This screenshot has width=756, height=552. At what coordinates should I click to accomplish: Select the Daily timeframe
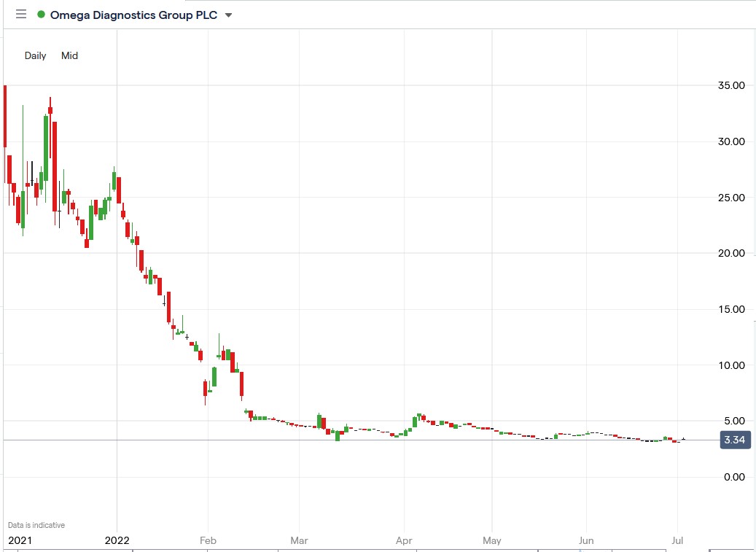34,55
